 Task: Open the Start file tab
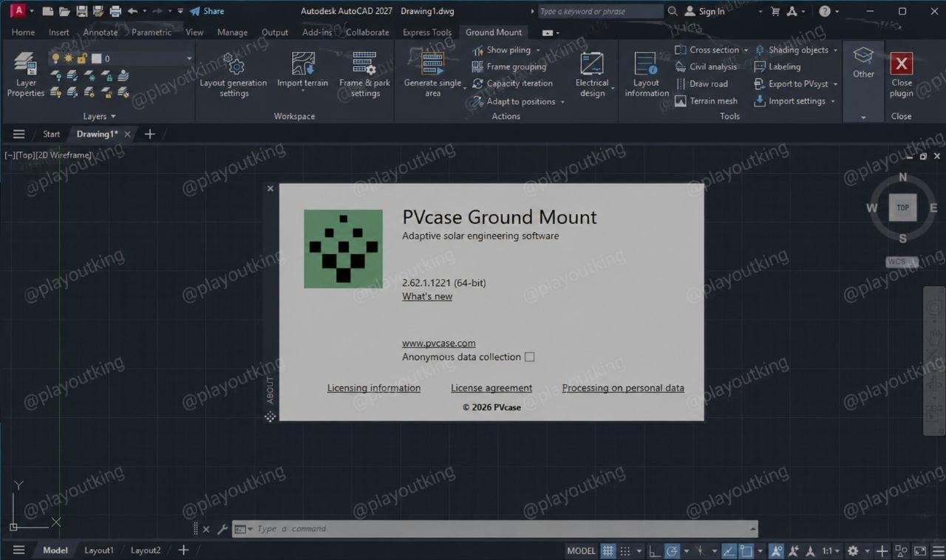tap(51, 134)
